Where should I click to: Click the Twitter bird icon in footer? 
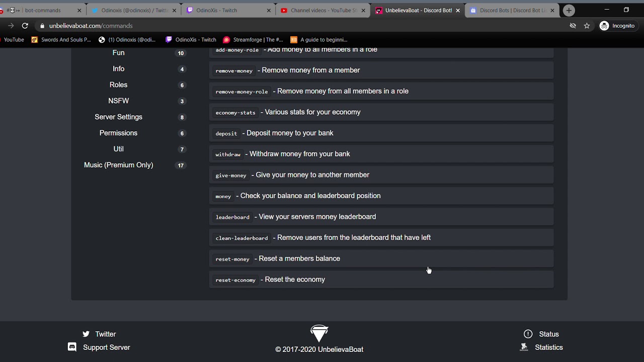pos(86,334)
